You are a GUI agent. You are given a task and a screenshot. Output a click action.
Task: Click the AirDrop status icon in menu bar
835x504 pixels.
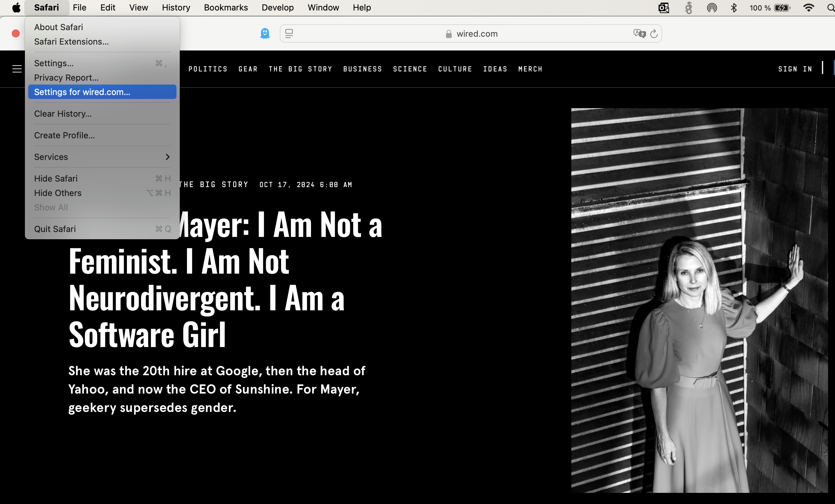tap(712, 8)
